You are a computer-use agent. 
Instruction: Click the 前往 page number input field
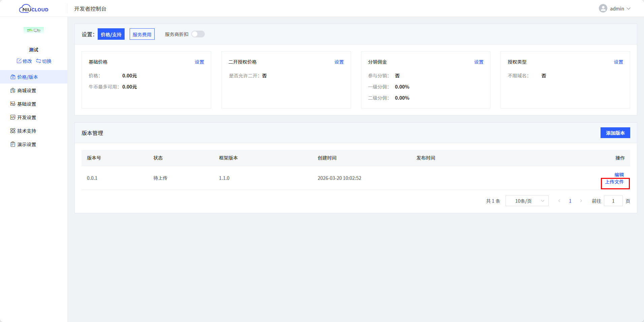tap(613, 201)
